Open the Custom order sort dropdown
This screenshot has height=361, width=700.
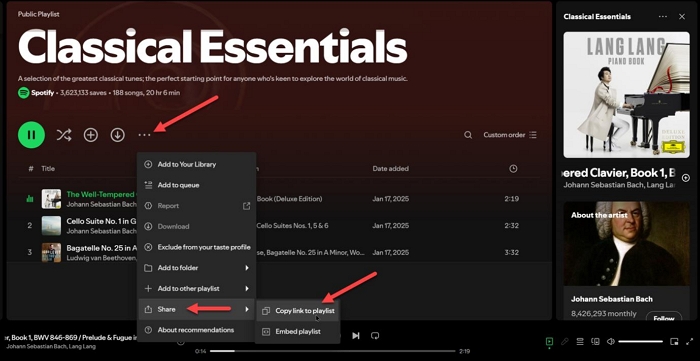coord(510,135)
